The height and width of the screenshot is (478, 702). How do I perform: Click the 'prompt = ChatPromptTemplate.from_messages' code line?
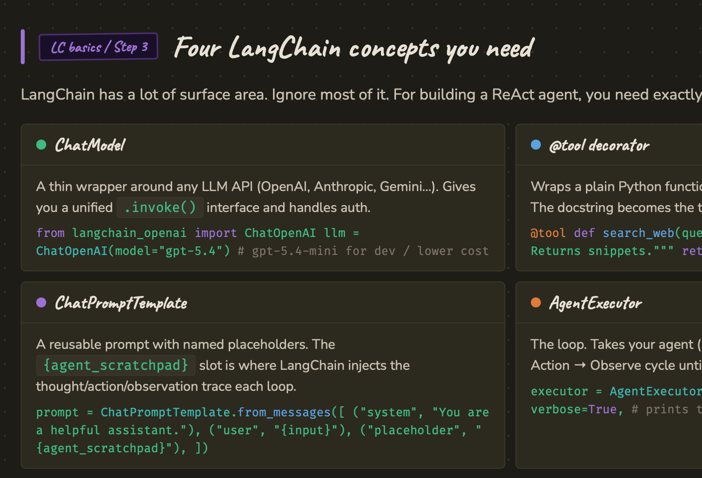[x=262, y=412]
